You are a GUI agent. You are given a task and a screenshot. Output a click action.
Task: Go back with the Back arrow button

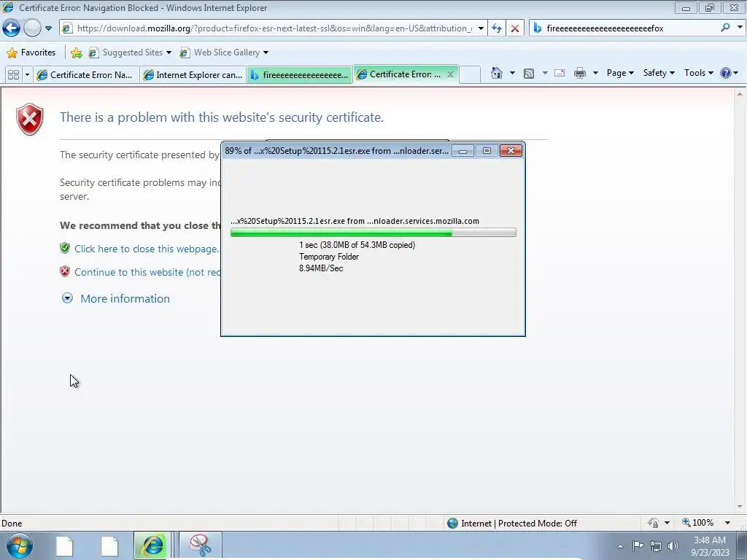(11, 28)
